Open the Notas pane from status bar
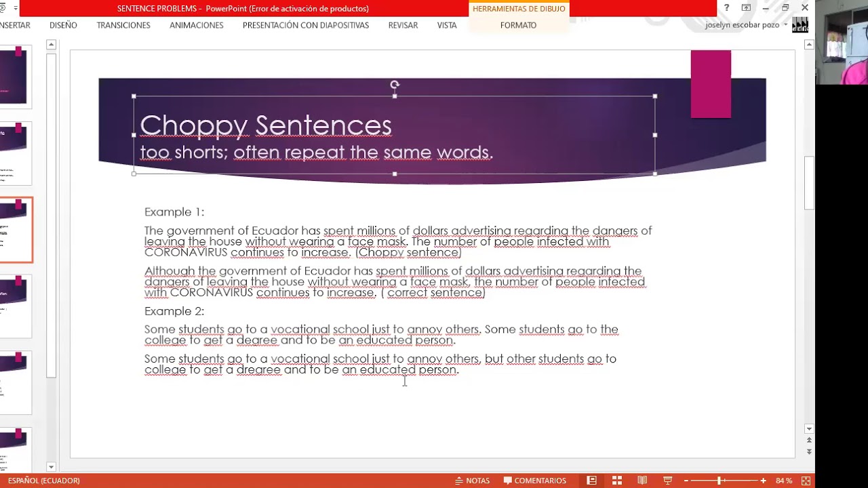 click(473, 481)
